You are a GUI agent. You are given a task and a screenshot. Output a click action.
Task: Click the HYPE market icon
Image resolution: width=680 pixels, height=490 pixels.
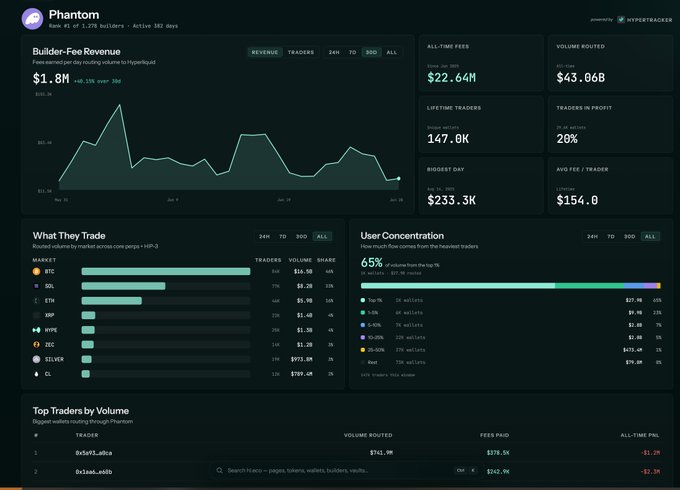(x=36, y=330)
